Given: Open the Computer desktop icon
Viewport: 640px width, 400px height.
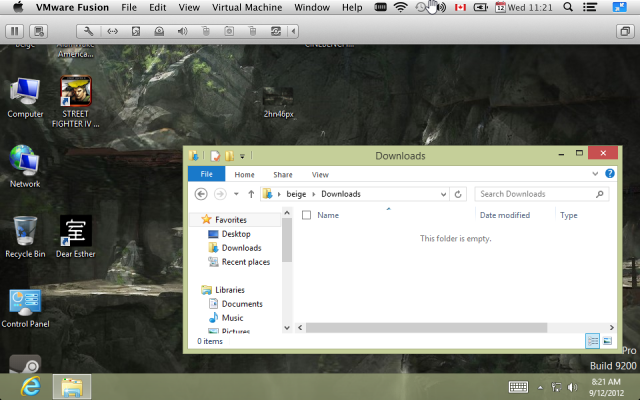Looking at the screenshot, I should (x=25, y=98).
